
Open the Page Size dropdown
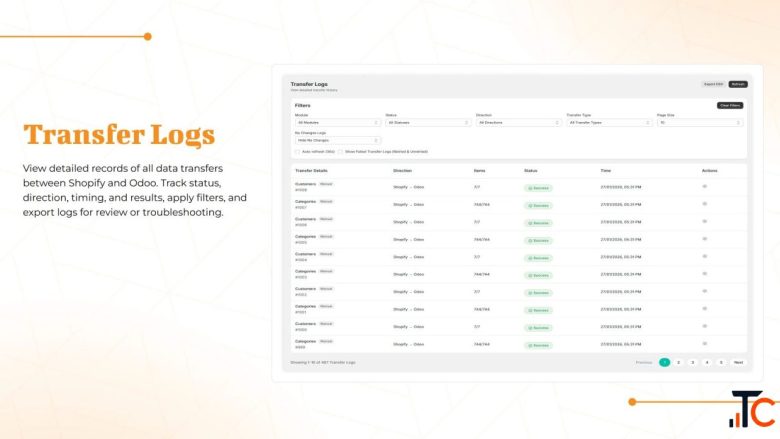pyautogui.click(x=700, y=122)
